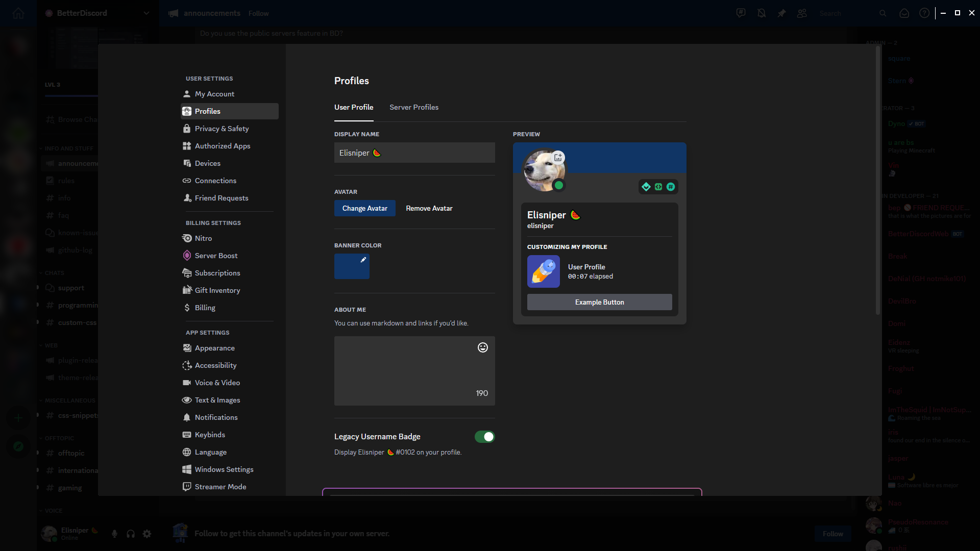Click microphone mute icon in user panel

pos(114,534)
